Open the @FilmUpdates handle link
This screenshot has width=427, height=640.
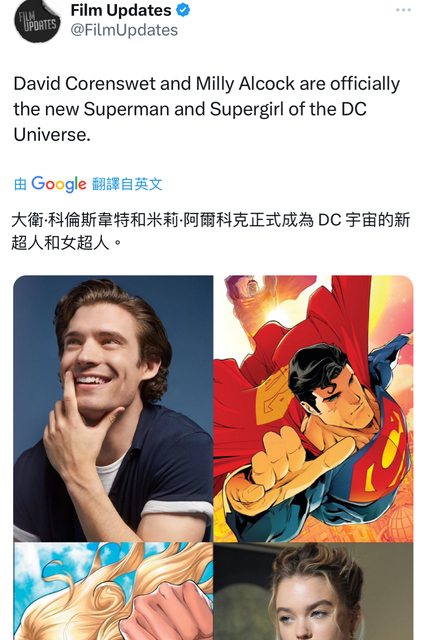point(124,30)
